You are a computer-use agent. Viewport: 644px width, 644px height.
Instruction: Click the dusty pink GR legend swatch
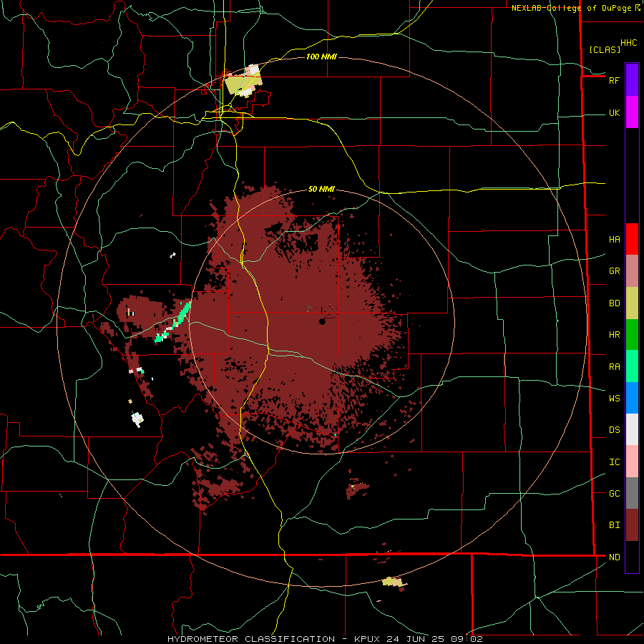[632, 270]
